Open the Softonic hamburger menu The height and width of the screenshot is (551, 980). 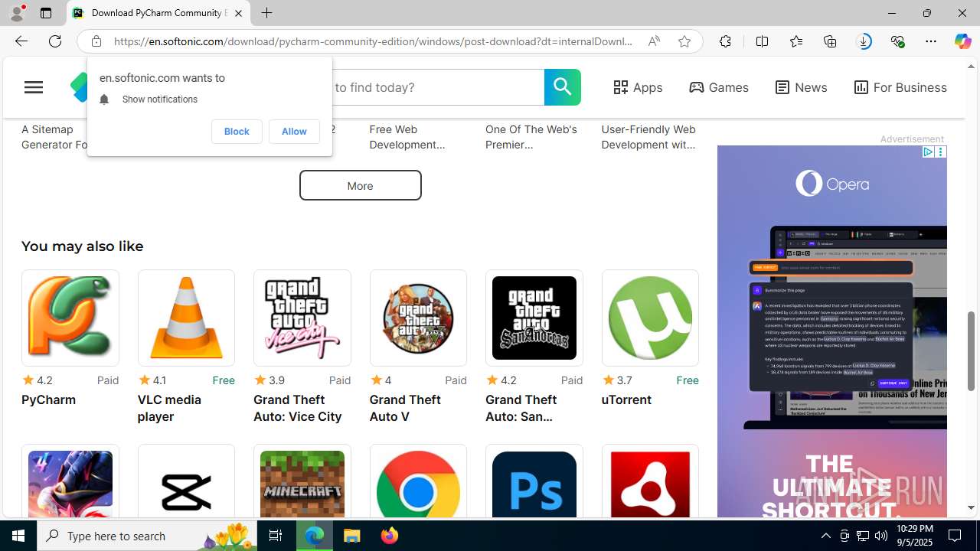click(34, 87)
